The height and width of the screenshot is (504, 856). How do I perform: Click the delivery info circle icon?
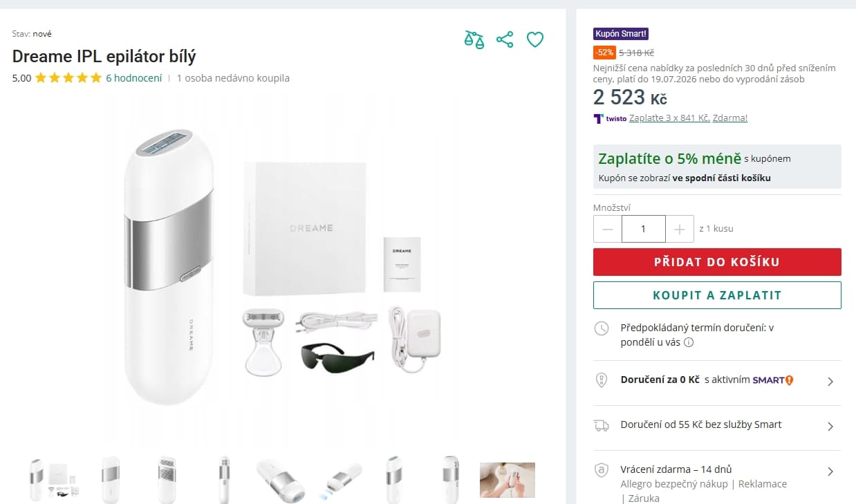coord(689,342)
